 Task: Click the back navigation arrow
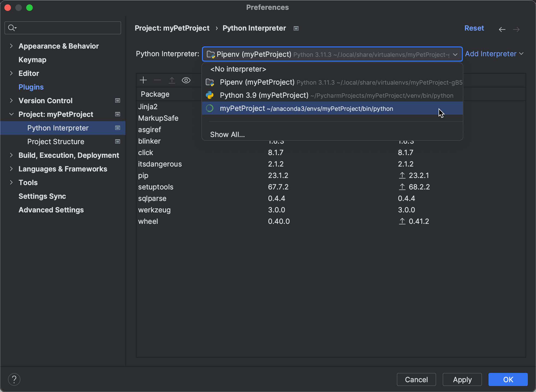(x=502, y=29)
